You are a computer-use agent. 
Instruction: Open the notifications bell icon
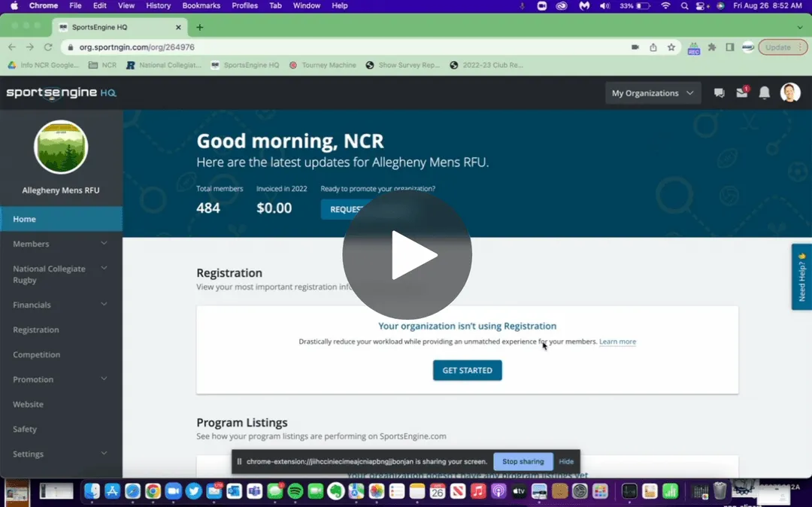point(765,93)
